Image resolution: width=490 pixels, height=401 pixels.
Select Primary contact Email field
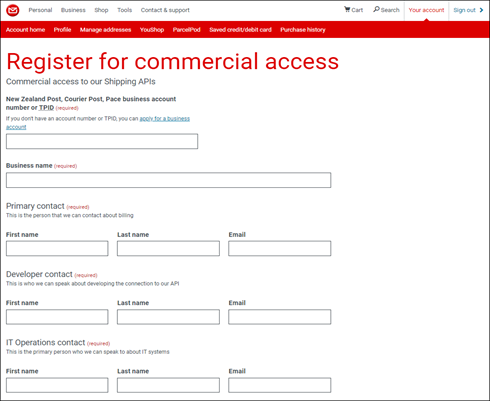(280, 248)
